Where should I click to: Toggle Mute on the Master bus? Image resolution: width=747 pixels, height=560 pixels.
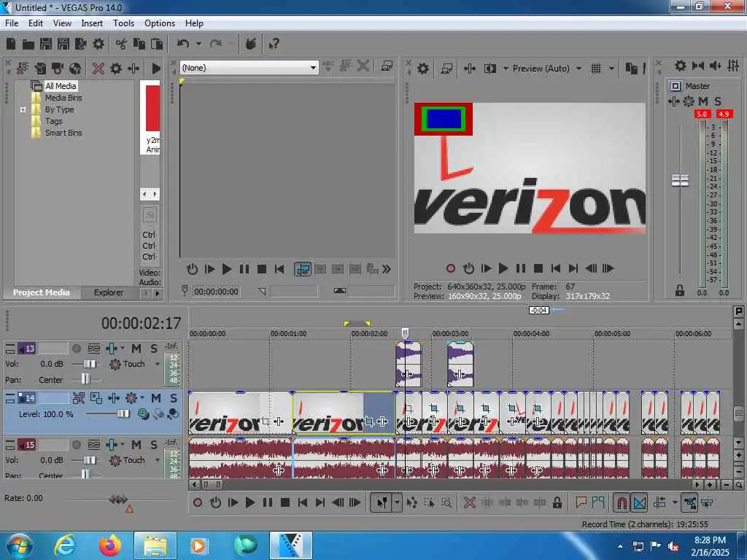[703, 101]
